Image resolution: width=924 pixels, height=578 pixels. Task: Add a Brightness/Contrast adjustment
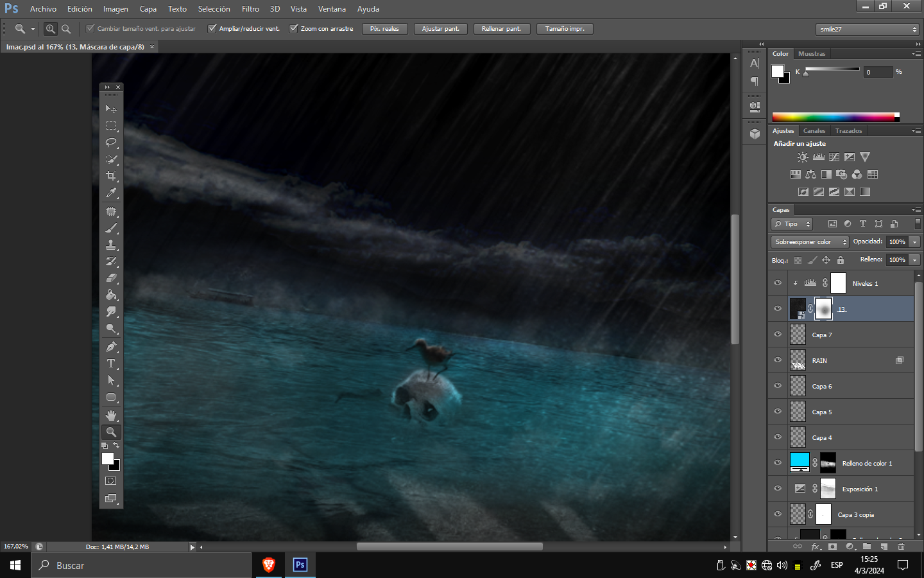tap(803, 157)
